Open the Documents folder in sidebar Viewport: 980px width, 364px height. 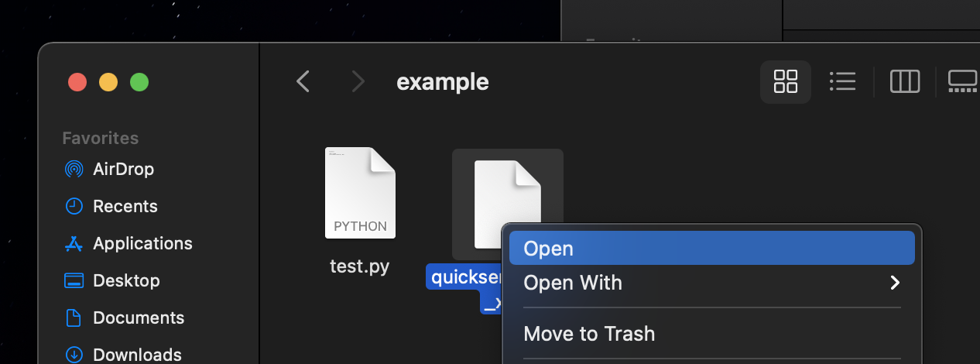pos(139,318)
